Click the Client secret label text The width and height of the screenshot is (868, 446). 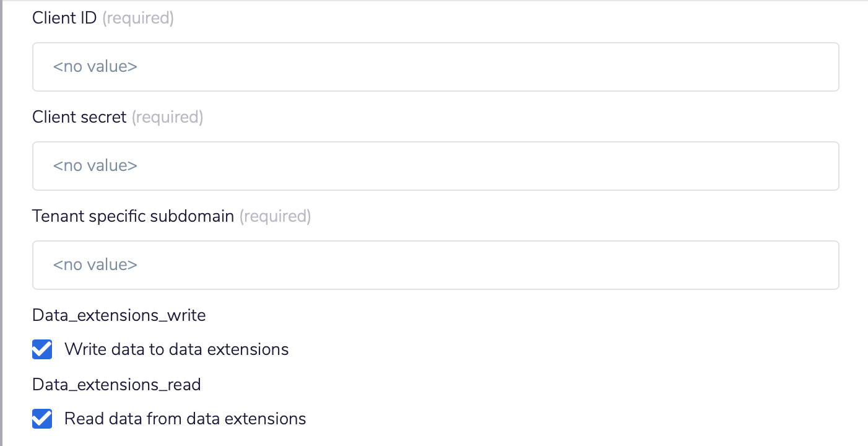(79, 116)
